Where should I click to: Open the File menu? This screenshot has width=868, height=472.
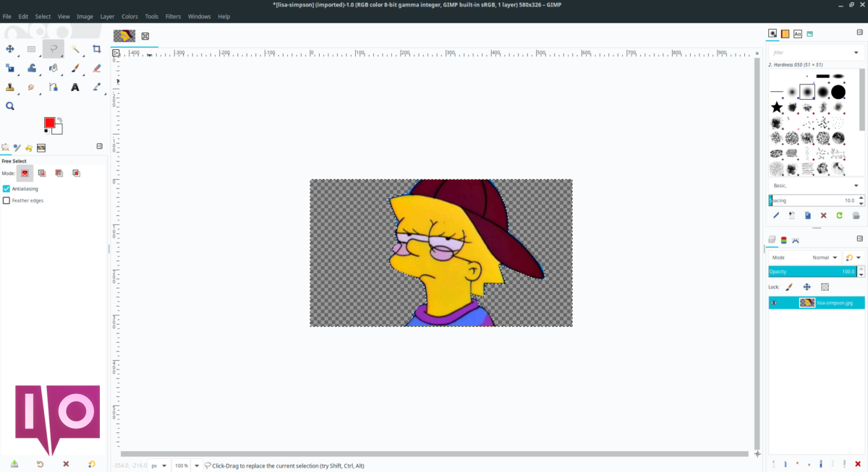click(7, 16)
